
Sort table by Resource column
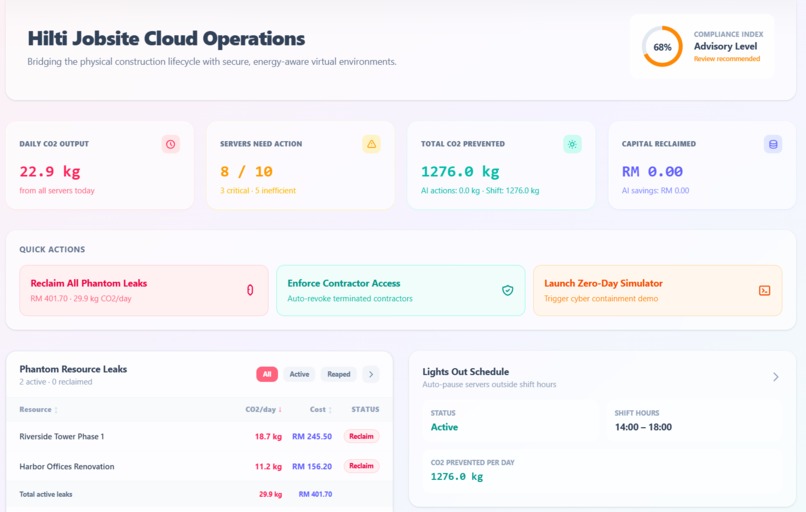pos(39,410)
